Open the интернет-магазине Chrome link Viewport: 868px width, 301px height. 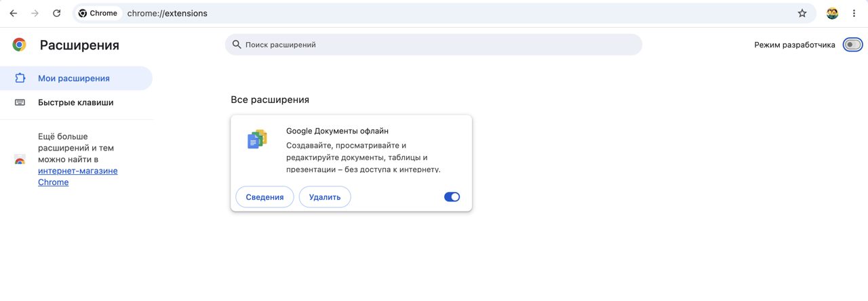click(78, 176)
